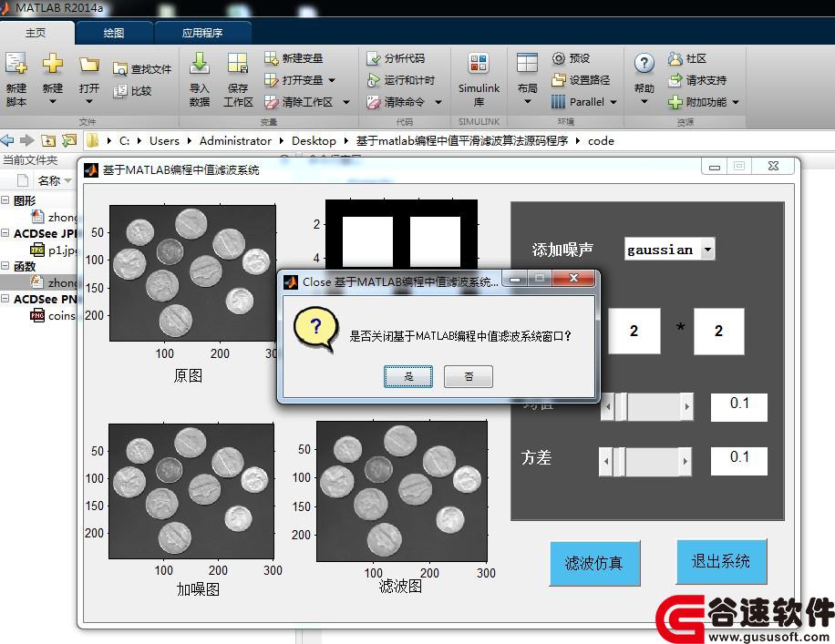Image resolution: width=835 pixels, height=644 pixels.
Task: Click the forward navigation arrow
Action: (x=26, y=140)
